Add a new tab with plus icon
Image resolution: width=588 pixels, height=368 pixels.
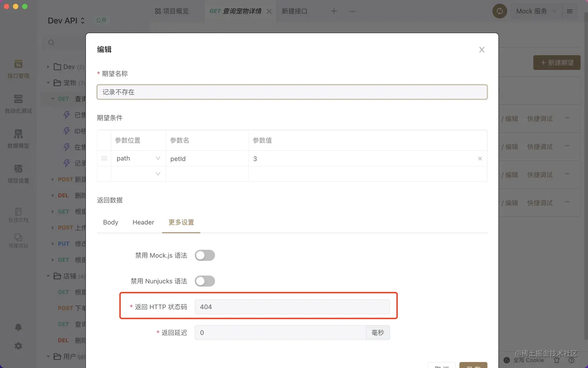click(x=334, y=11)
